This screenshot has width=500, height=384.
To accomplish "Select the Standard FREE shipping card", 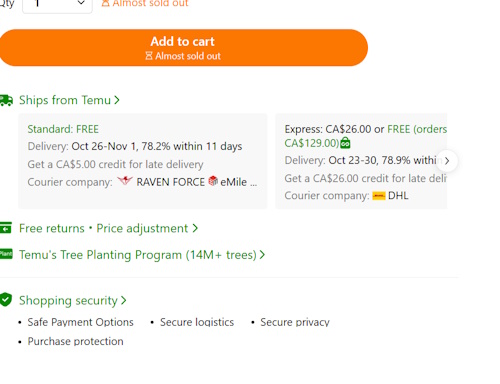I will point(143,161).
